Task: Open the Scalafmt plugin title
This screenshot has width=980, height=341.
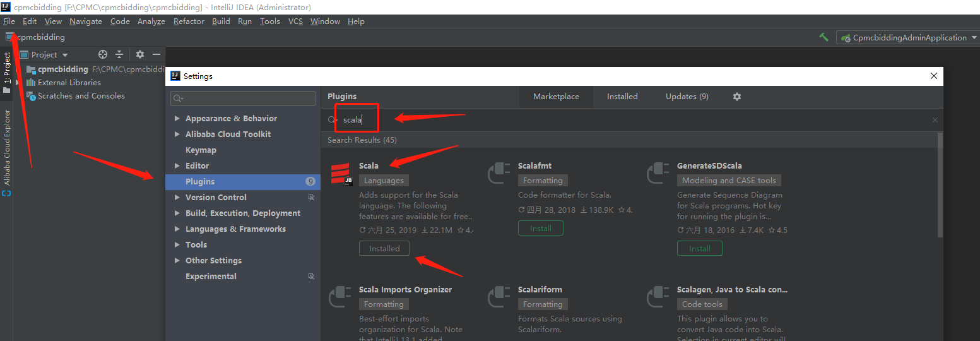Action: click(x=534, y=166)
